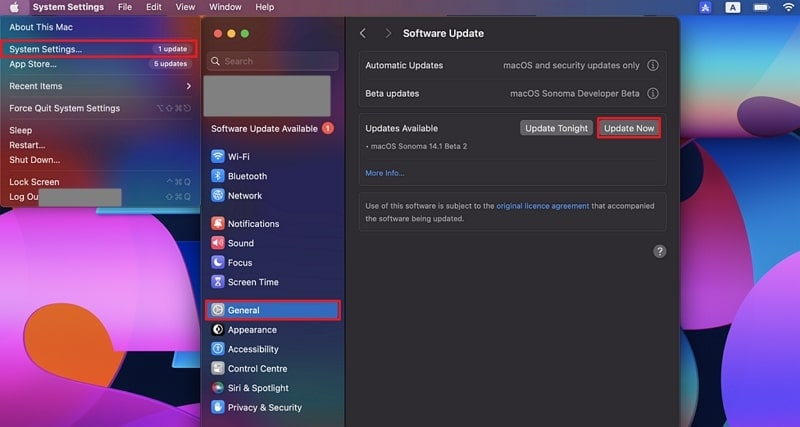800x427 pixels.
Task: Open the View menu
Action: [x=185, y=7]
